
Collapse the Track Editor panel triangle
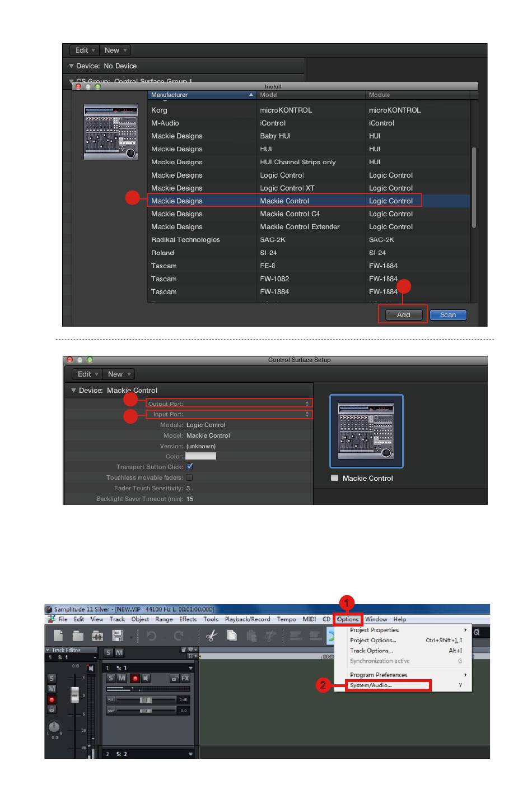[x=48, y=650]
